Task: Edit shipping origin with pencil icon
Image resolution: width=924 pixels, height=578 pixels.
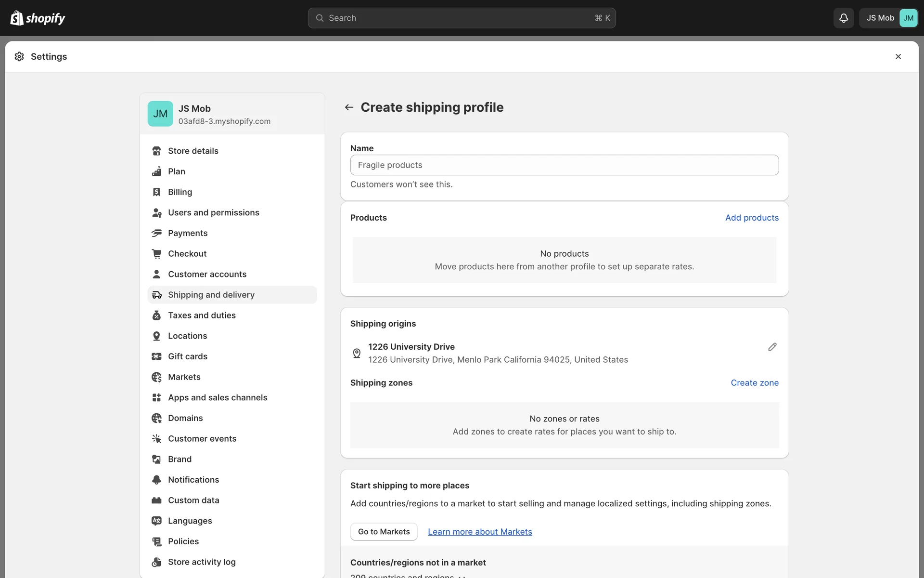Action: [772, 347]
